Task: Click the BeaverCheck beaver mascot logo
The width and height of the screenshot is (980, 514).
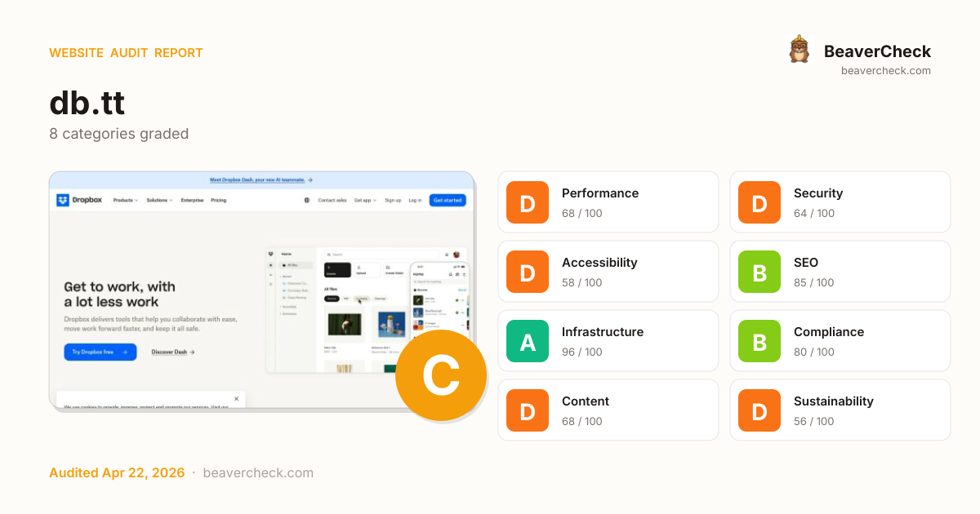Action: [x=799, y=50]
